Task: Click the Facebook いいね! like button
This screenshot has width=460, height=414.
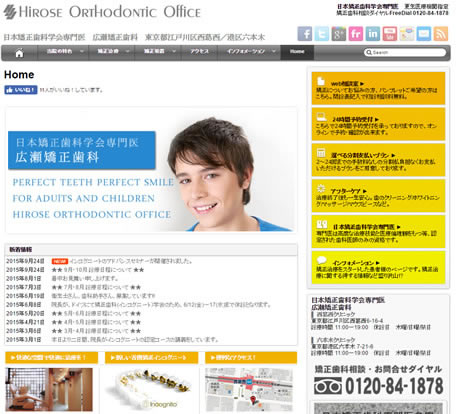Action: pyautogui.click(x=21, y=90)
